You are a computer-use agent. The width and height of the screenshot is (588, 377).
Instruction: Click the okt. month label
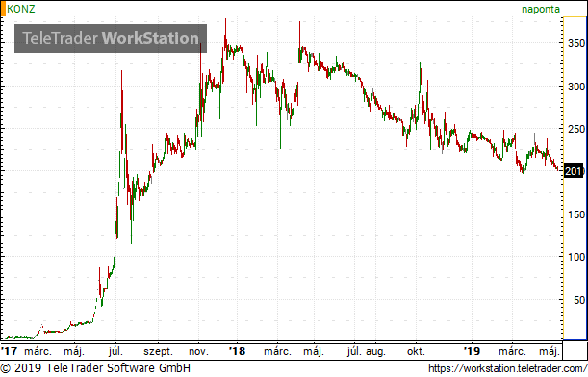pos(417,352)
